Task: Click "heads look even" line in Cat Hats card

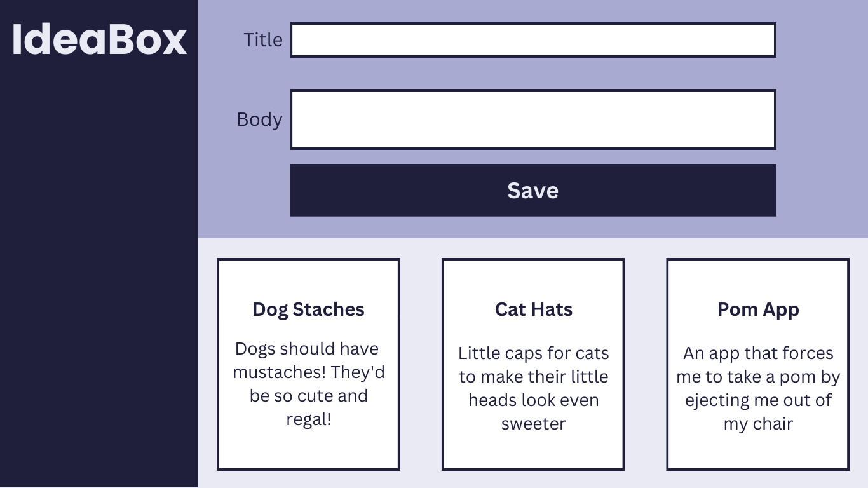Action: (x=533, y=400)
